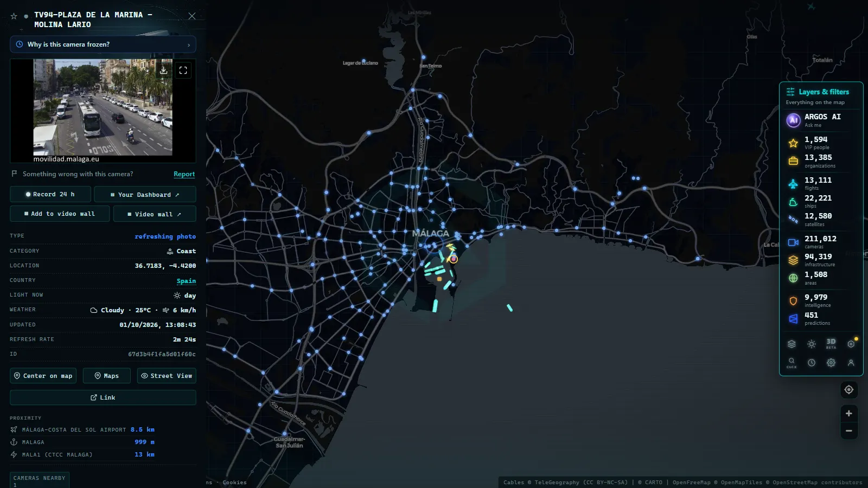Zoom in on the map
Screen dimensions: 868x488
[849, 413]
